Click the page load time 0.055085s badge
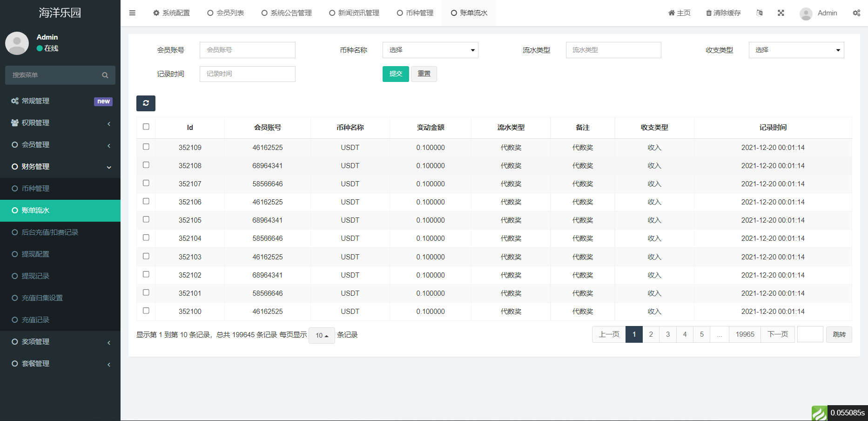The height and width of the screenshot is (421, 868). [848, 413]
